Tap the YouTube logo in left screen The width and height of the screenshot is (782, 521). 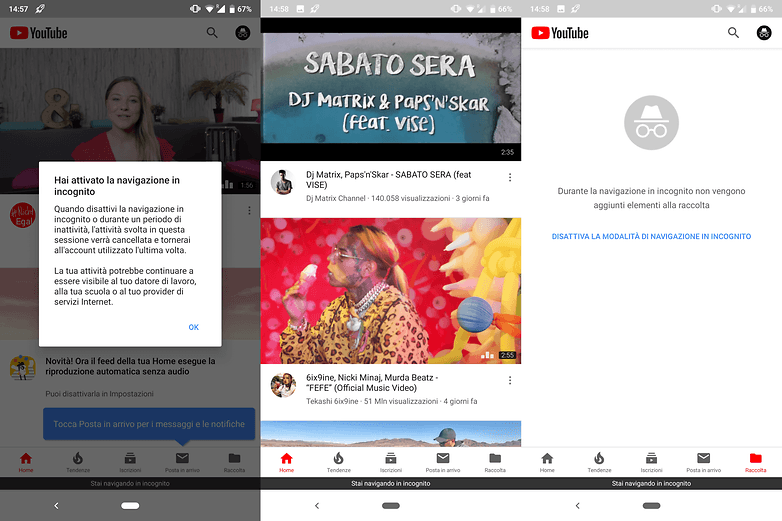[x=39, y=33]
